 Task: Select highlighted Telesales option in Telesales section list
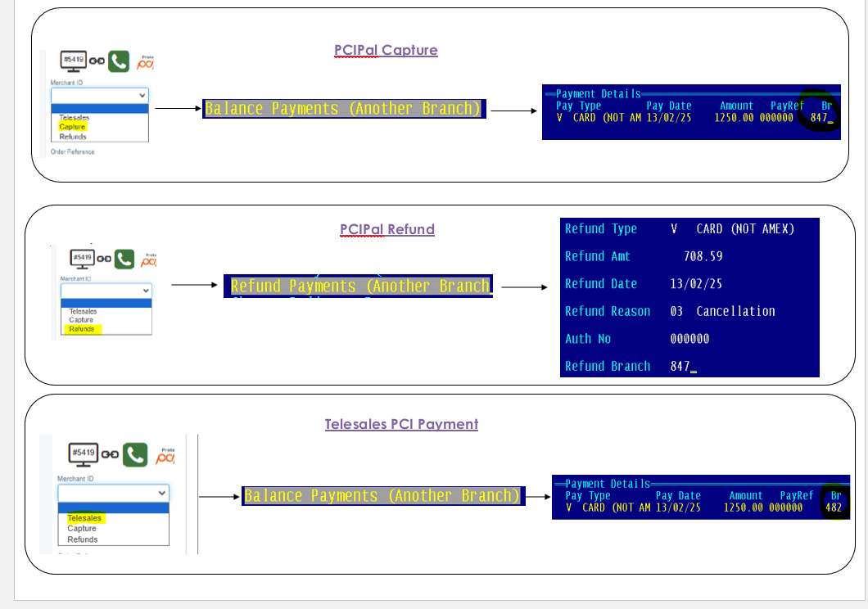pos(84,518)
